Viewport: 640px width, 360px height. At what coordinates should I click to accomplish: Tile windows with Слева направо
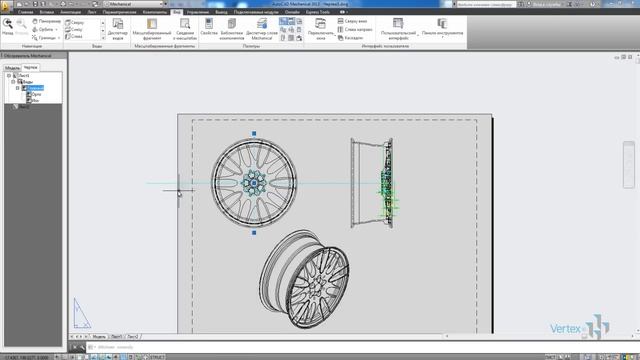[x=355, y=29]
